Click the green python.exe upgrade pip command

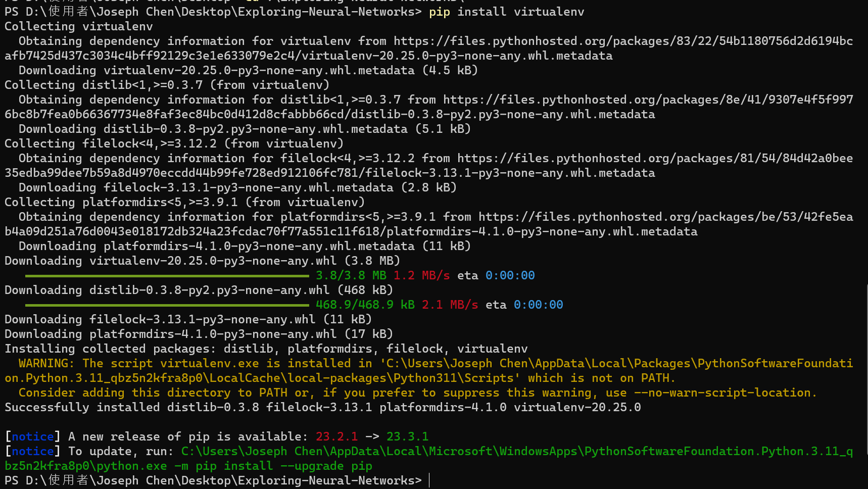pyautogui.click(x=428, y=458)
